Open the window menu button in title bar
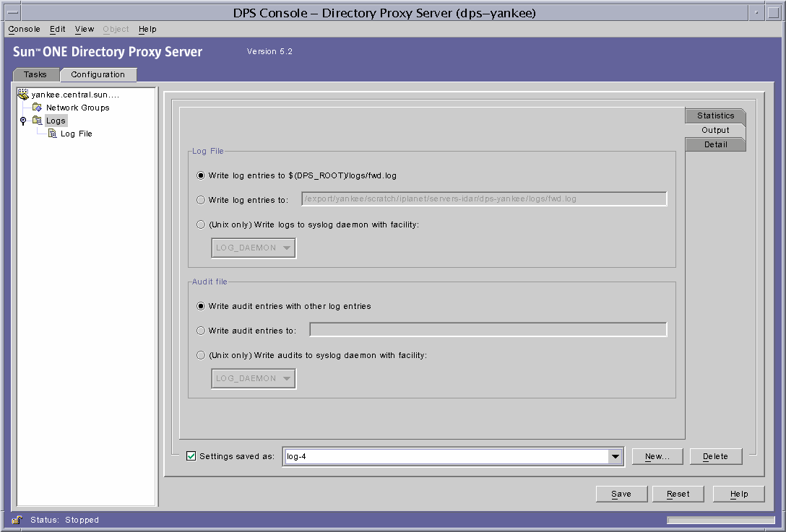 pos(13,12)
